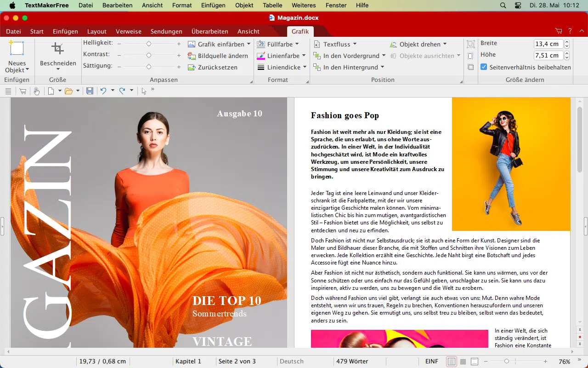Toggle EINF insert mode in status bar
Viewport: 588px width, 368px height.
pyautogui.click(x=432, y=362)
